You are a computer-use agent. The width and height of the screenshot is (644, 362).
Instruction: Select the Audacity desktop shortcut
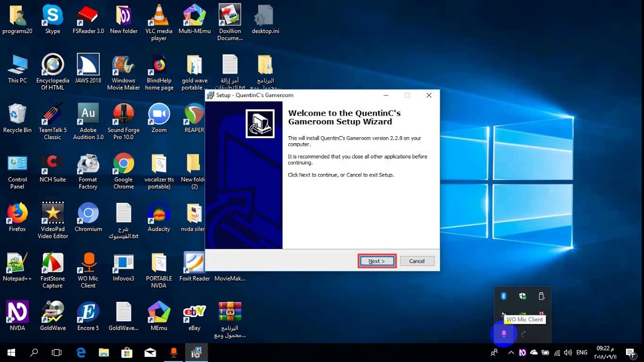[x=159, y=217]
